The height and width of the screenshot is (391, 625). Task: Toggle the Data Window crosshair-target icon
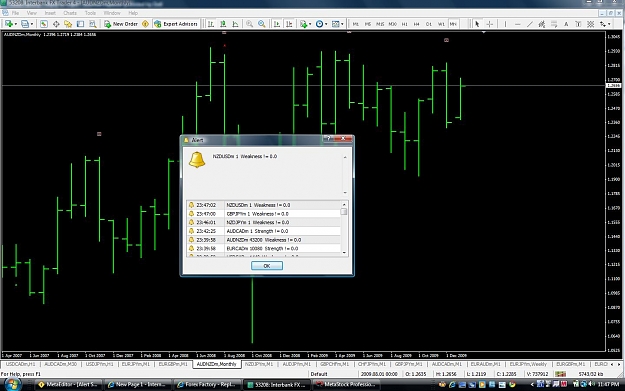56,24
